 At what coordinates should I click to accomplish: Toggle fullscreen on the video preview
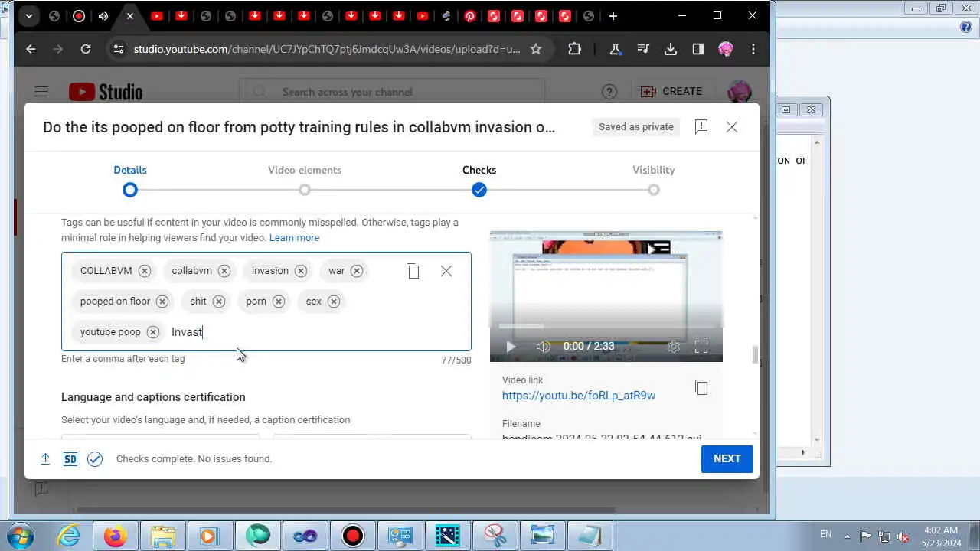(x=701, y=347)
